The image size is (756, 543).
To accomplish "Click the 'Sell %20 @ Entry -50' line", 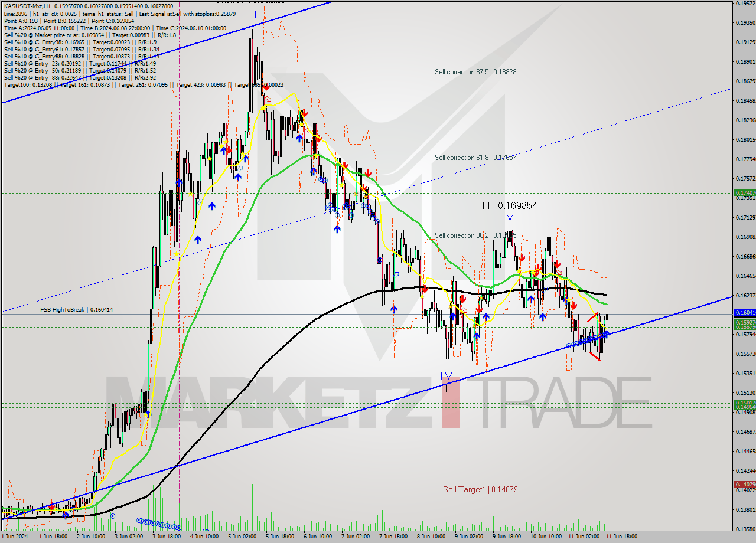I will click(80, 71).
